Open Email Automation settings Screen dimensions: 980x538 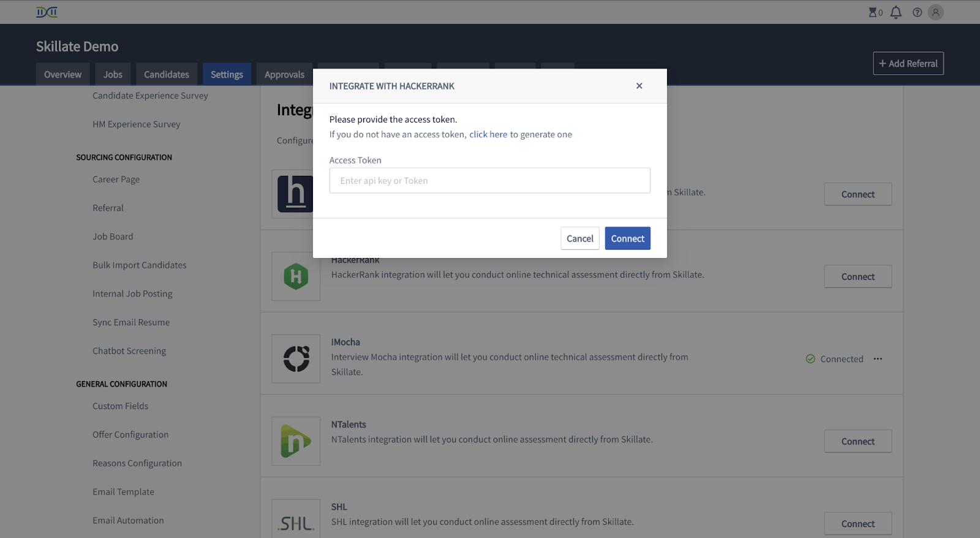pos(128,521)
